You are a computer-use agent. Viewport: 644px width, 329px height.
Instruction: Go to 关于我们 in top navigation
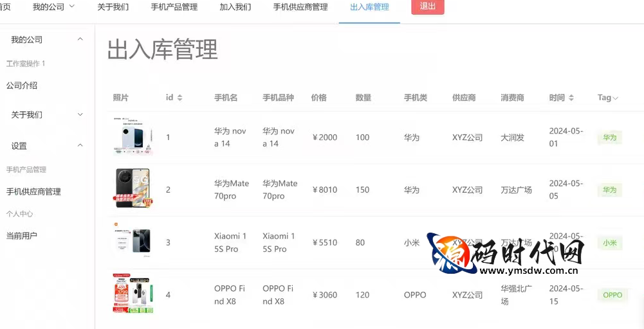(113, 7)
